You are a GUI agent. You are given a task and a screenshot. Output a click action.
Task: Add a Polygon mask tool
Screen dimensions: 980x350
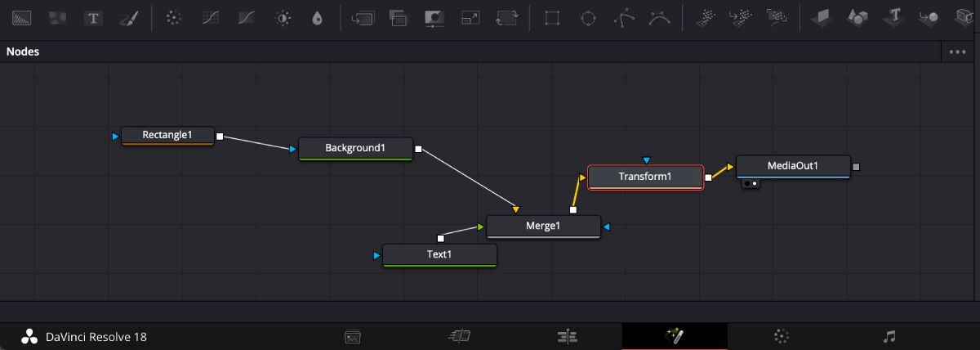(624, 17)
